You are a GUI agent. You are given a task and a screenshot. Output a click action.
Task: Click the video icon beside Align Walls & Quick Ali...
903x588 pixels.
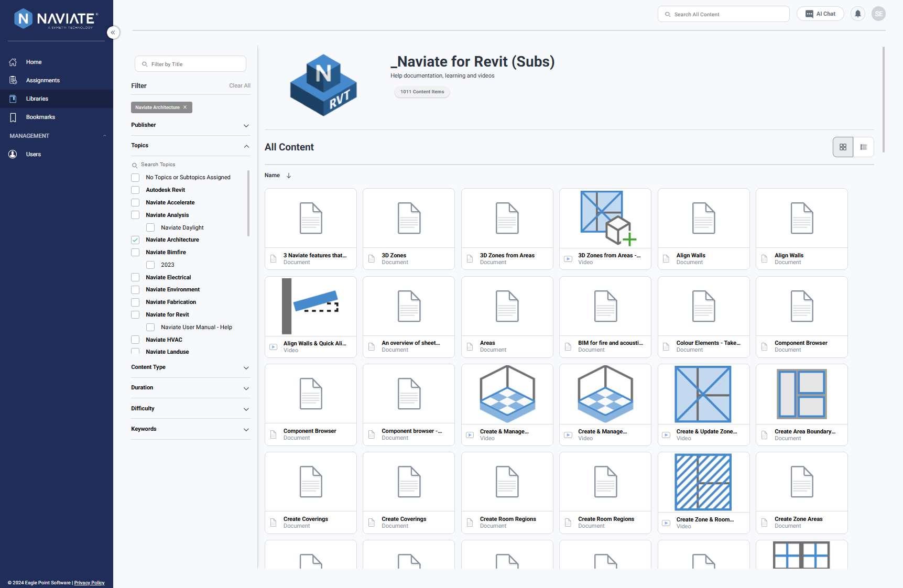coord(273,347)
